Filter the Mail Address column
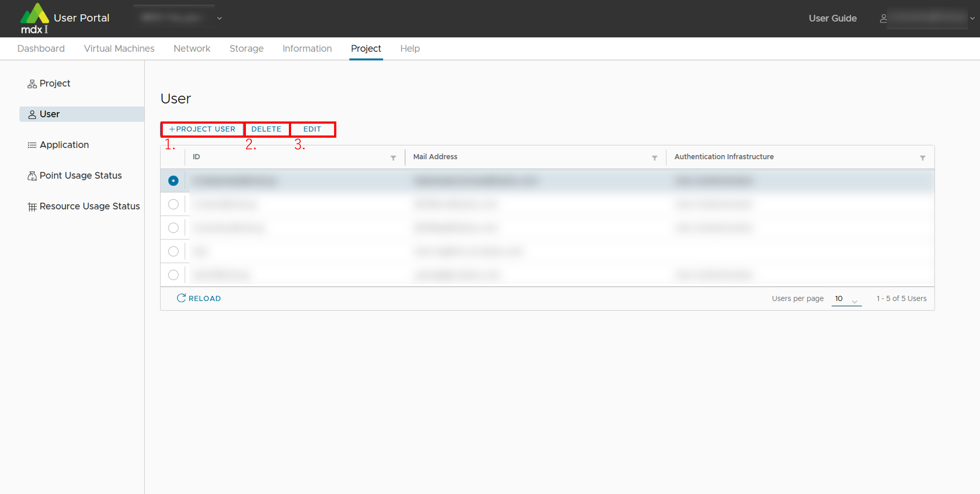Screen dimensions: 980x494 point(654,158)
